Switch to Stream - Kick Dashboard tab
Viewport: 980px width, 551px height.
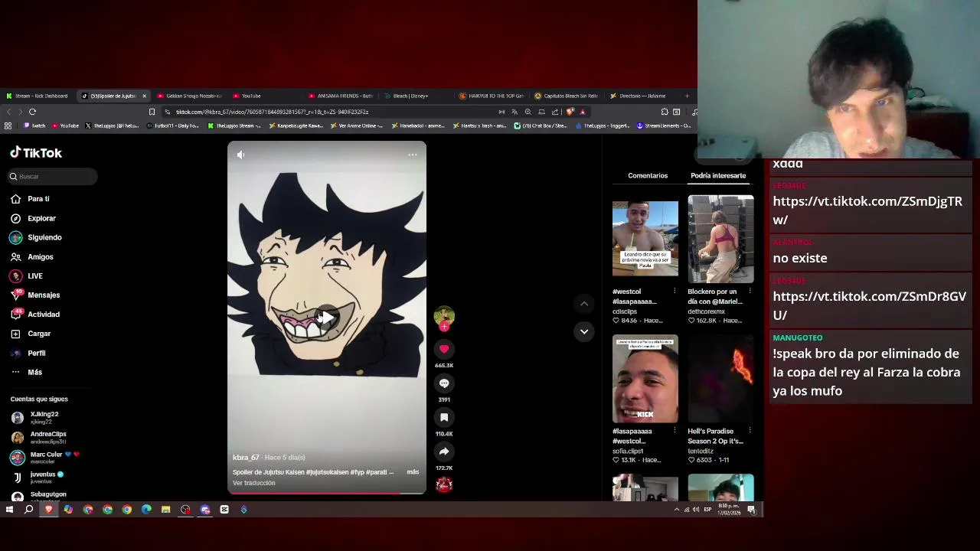click(x=37, y=96)
